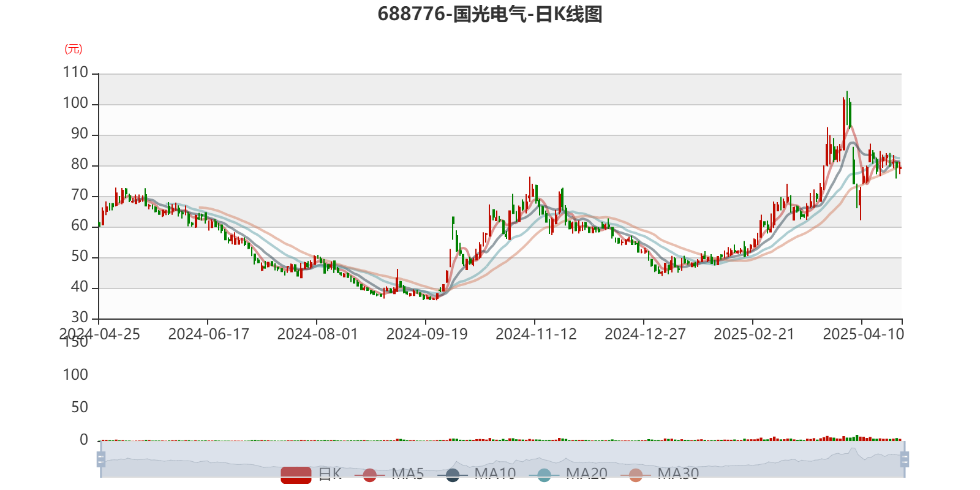Toggle the series via the MA5 legend text

[408, 473]
